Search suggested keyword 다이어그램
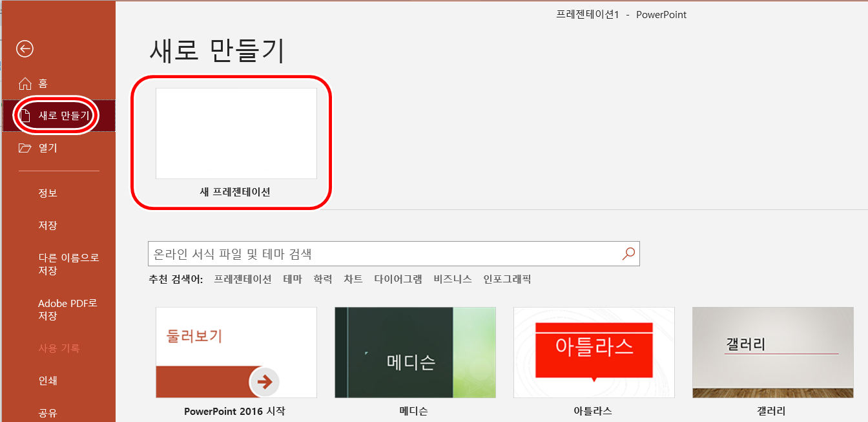This screenshot has height=422, width=868. [x=398, y=279]
